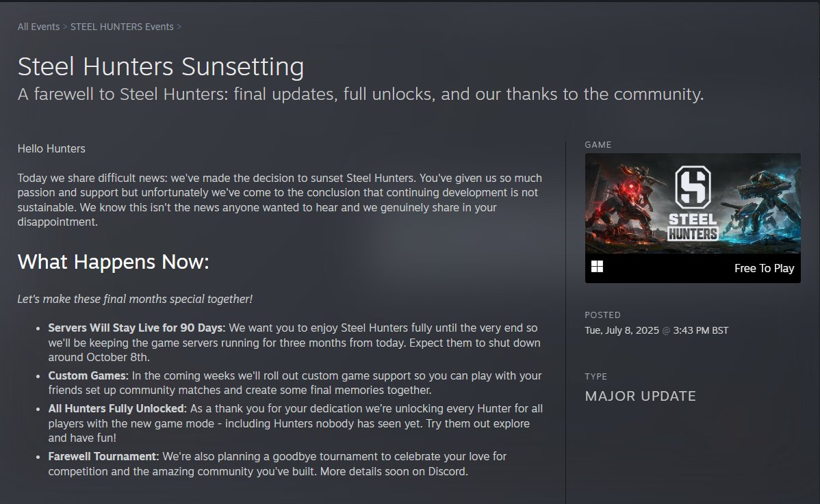Click the posted date Tue, July 8, 2025
The width and height of the screenshot is (820, 504).
click(622, 330)
